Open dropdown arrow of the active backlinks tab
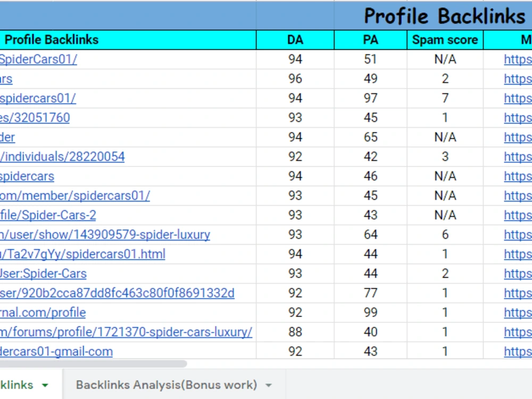This screenshot has width=532, height=399. [45, 385]
